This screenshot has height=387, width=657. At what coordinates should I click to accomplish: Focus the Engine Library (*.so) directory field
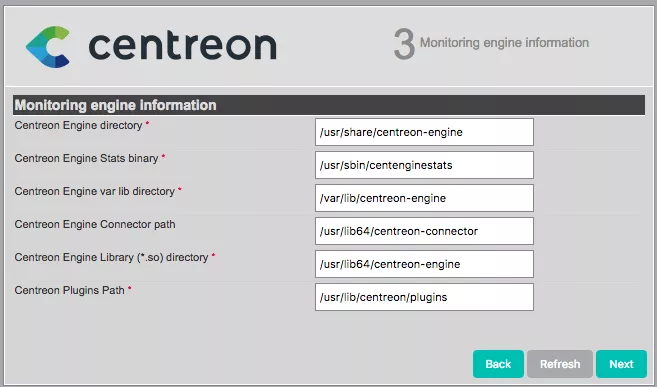pyautogui.click(x=424, y=264)
